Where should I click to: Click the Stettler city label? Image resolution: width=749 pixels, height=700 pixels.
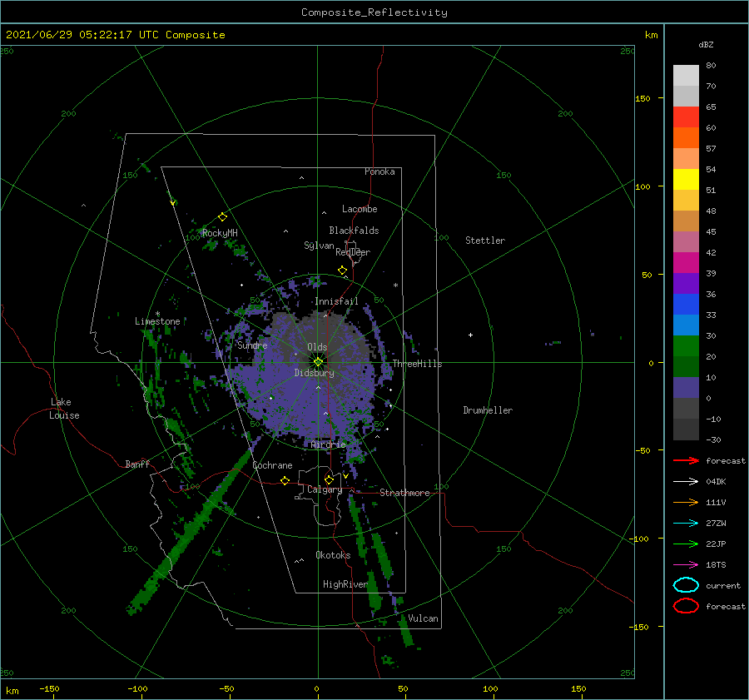(485, 241)
